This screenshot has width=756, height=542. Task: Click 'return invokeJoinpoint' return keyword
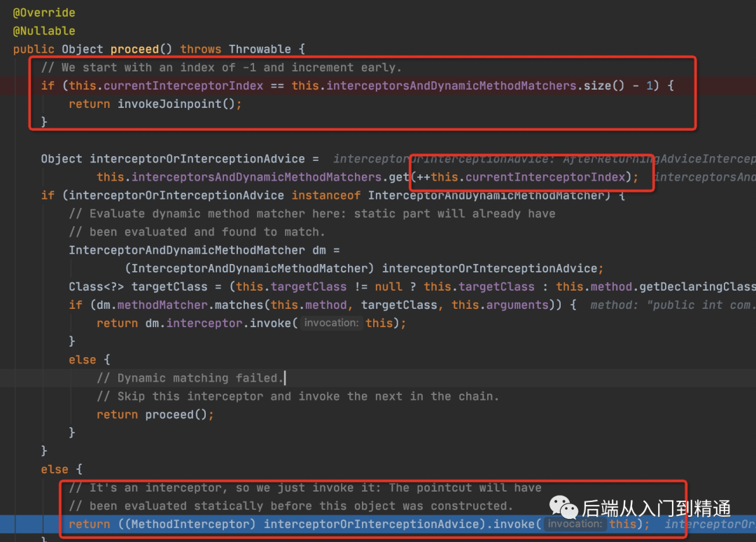[x=89, y=104]
